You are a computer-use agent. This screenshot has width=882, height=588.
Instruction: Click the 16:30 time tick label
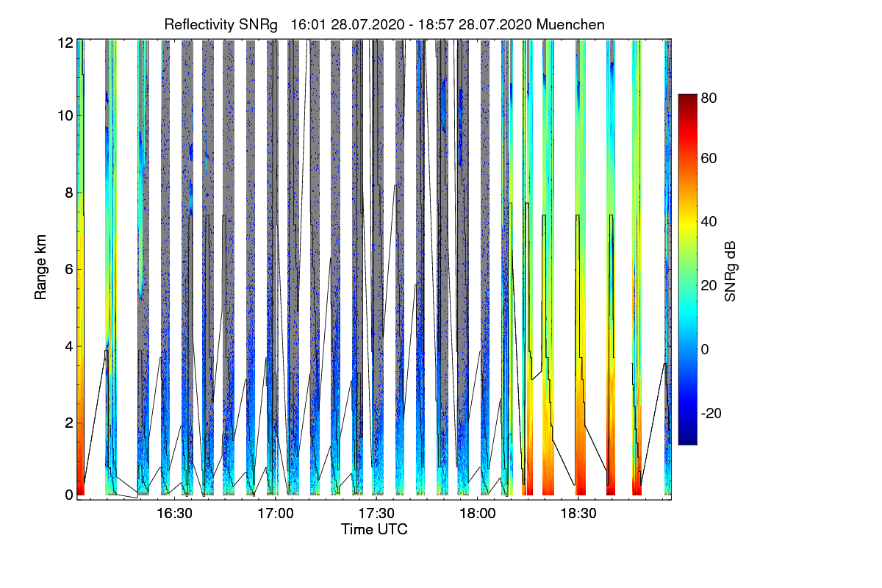click(x=174, y=514)
